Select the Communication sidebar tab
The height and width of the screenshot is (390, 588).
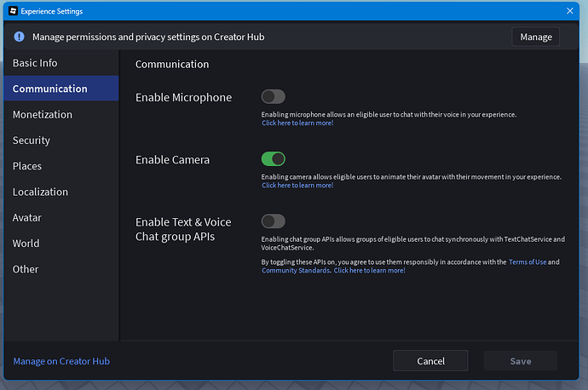point(61,89)
